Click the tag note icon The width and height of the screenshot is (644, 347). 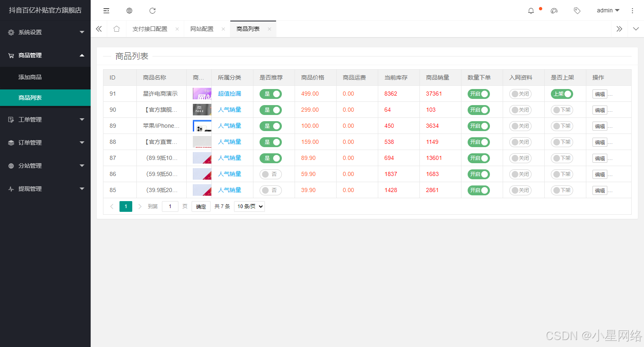pos(577,11)
